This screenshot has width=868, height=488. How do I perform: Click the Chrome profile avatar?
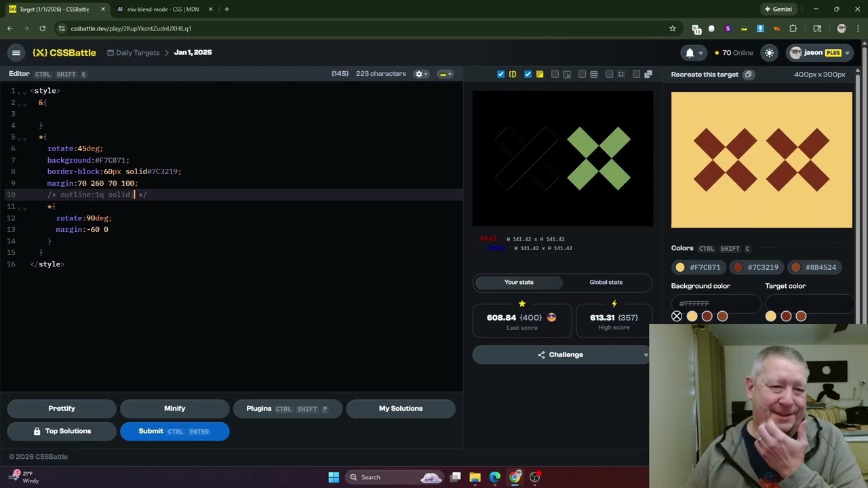tap(842, 28)
